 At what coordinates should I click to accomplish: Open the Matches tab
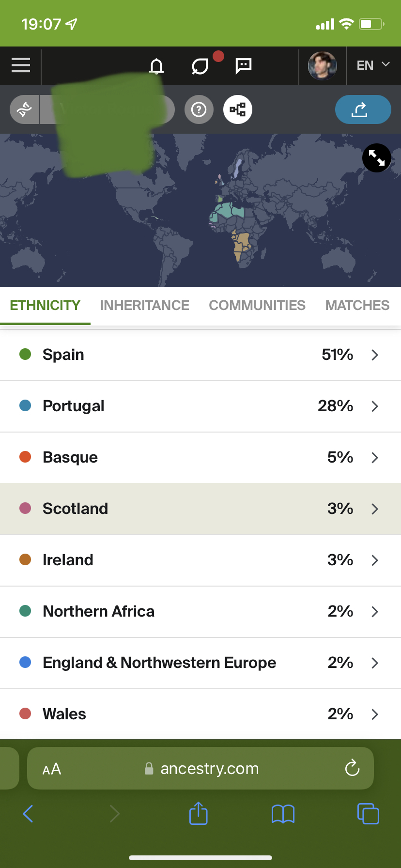357,305
